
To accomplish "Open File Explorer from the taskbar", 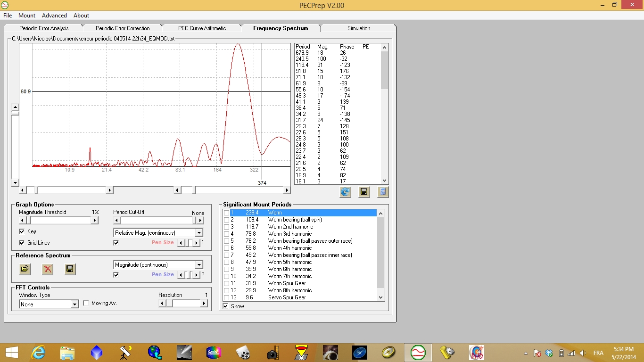I will [x=67, y=352].
